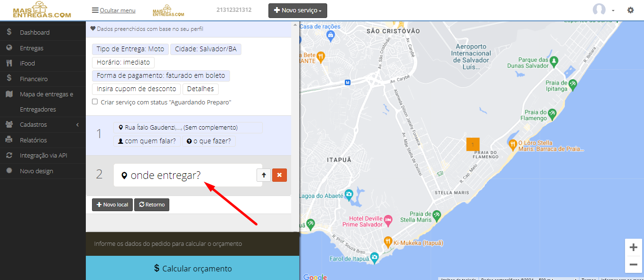Change Horário: imediato setting
The width and height of the screenshot is (644, 280).
coord(123,62)
